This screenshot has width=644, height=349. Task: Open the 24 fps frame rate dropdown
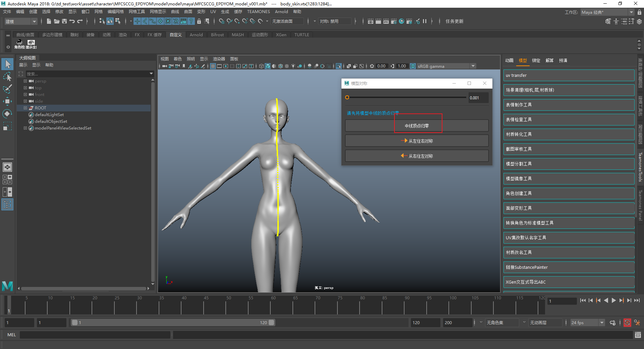(x=602, y=323)
